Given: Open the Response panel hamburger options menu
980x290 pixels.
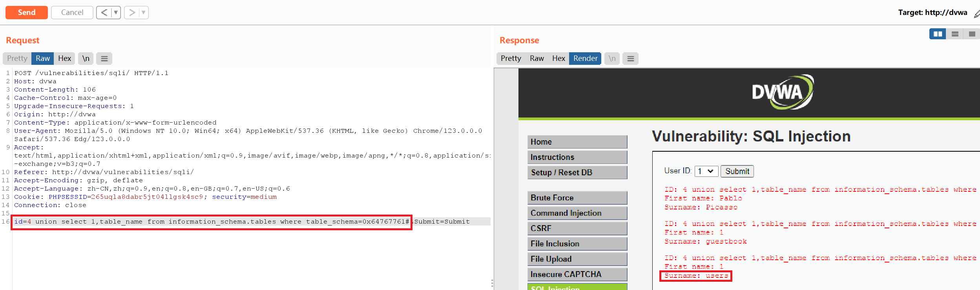Looking at the screenshot, I should pos(631,59).
